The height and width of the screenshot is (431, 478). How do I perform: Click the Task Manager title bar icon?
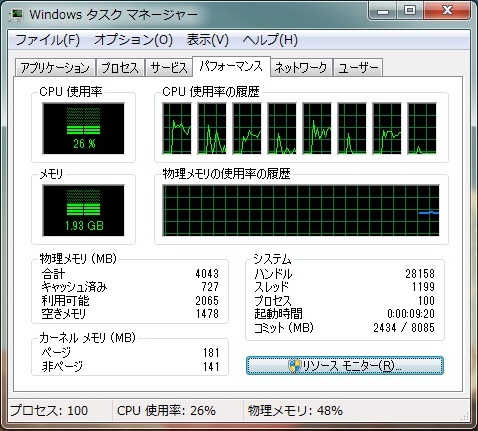point(17,14)
